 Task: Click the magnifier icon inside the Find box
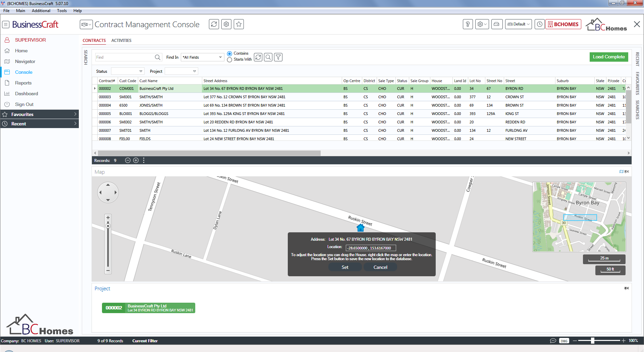point(157,57)
